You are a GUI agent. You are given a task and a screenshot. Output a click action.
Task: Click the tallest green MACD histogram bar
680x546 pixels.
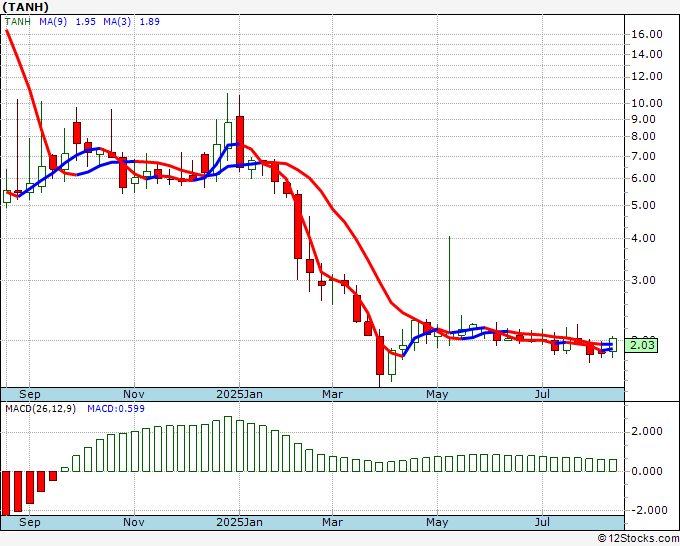228,444
